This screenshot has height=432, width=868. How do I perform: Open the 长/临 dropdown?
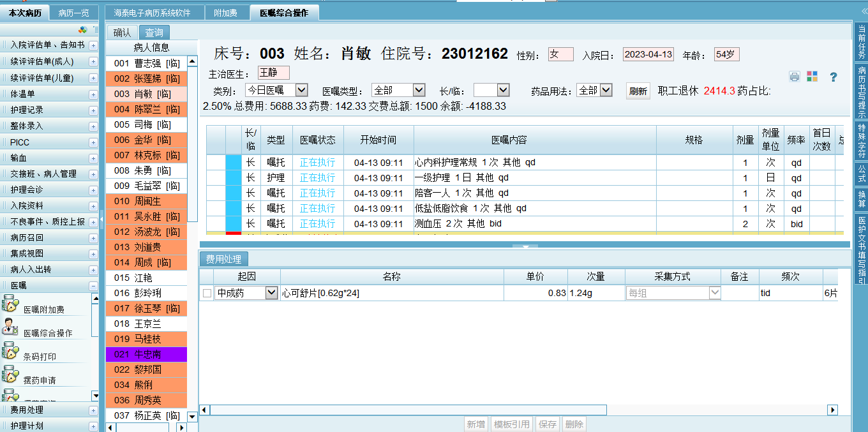pos(503,90)
